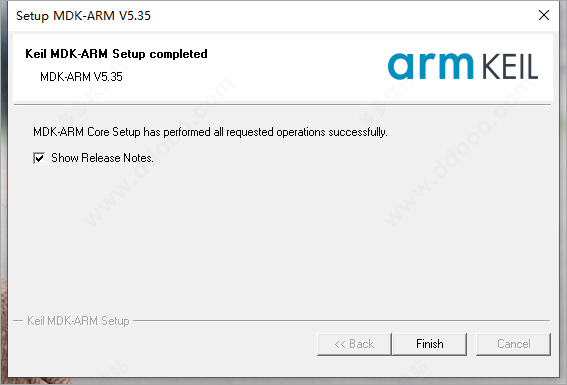Image resolution: width=567 pixels, height=385 pixels.
Task: Click the Show Release Notes label text
Action: tap(102, 158)
